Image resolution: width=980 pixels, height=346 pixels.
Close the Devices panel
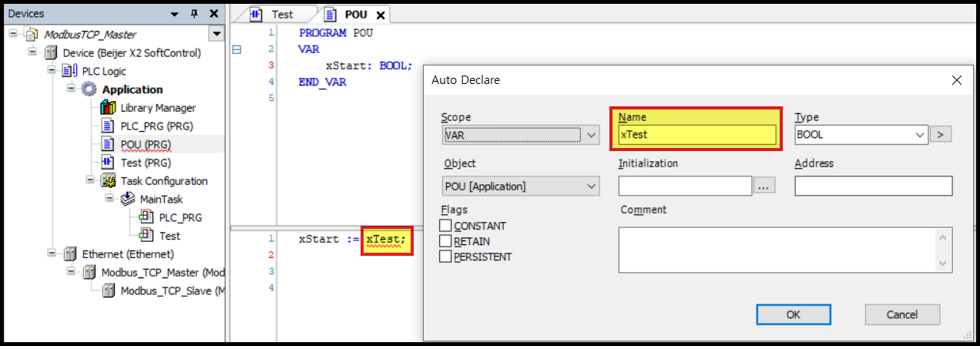pos(213,14)
